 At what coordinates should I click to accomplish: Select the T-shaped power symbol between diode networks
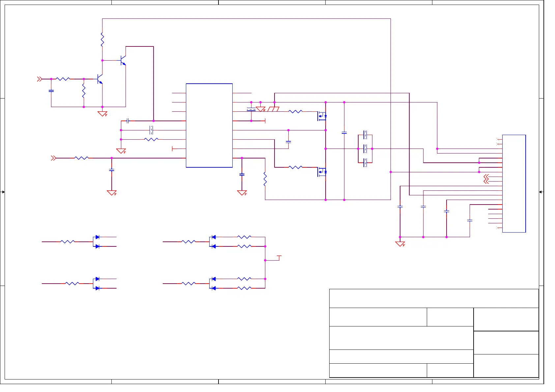[x=279, y=258]
